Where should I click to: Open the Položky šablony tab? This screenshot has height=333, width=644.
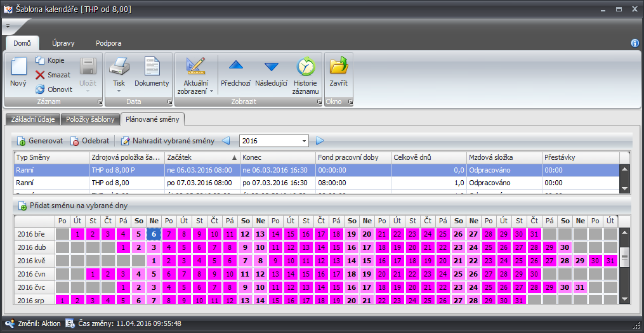click(91, 119)
